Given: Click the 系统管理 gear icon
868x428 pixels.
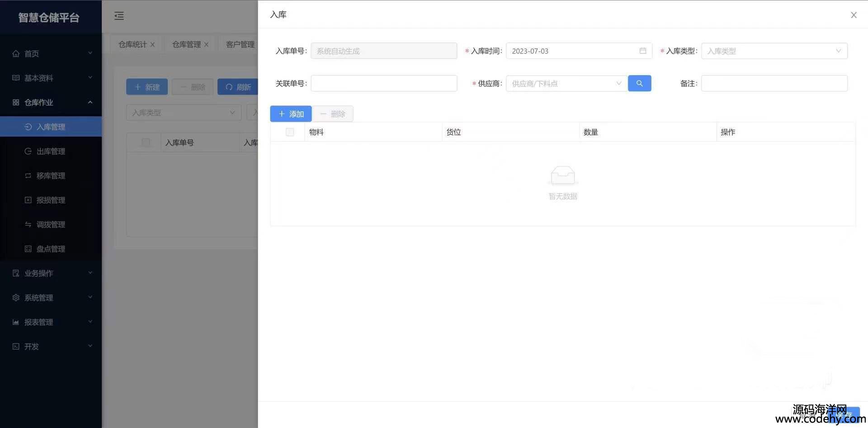Looking at the screenshot, I should point(16,298).
